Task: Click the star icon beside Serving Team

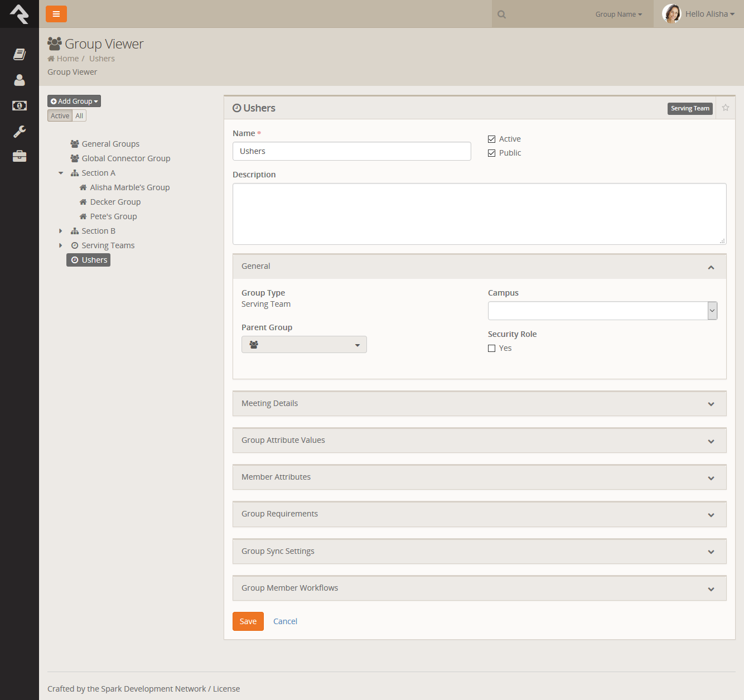Action: click(x=726, y=108)
